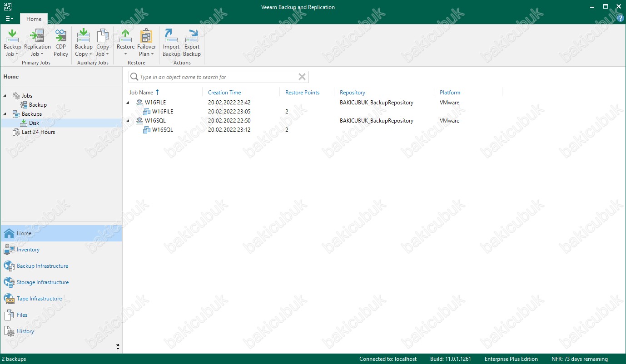This screenshot has width=626, height=364.
Task: Click the application icon in the title bar
Action: [x=7, y=7]
